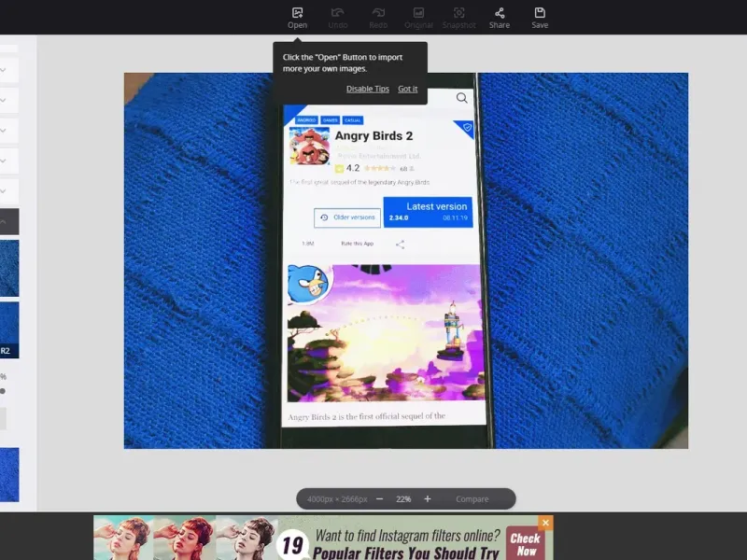Select the bottom filter thumbnail in sidebar
The image size is (747, 560).
click(x=9, y=474)
